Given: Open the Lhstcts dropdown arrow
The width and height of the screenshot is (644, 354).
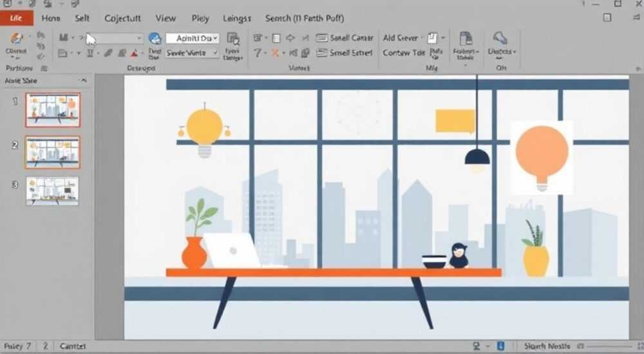Looking at the screenshot, I should pos(515,51).
